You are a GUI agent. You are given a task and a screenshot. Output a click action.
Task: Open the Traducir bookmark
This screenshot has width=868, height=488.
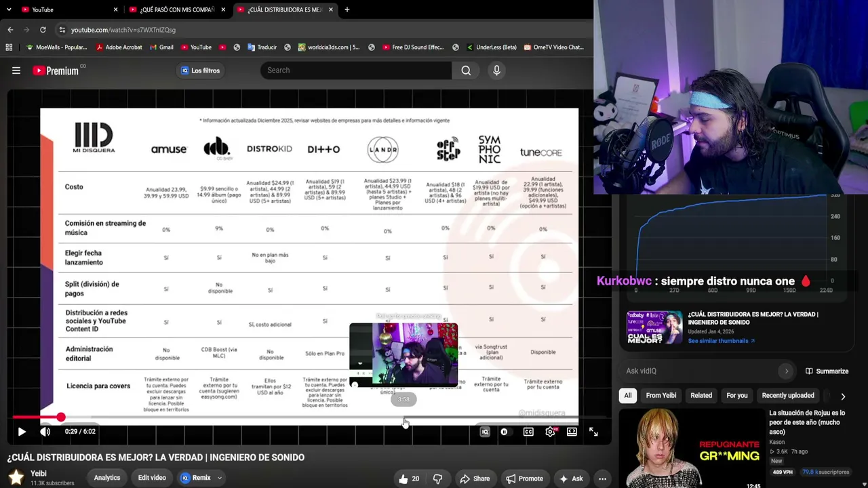(x=262, y=47)
